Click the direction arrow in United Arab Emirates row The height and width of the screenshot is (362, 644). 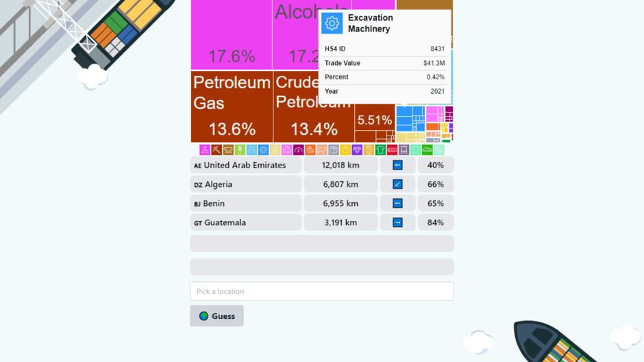pyautogui.click(x=397, y=165)
